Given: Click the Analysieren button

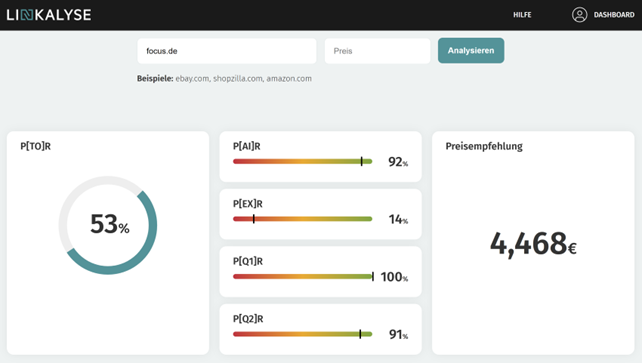Looking at the screenshot, I should [x=471, y=50].
